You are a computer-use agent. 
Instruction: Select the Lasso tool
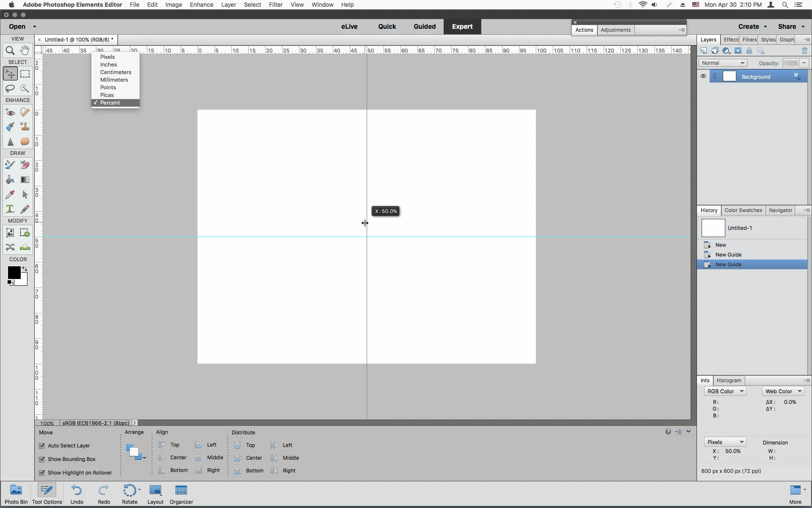pyautogui.click(x=10, y=88)
